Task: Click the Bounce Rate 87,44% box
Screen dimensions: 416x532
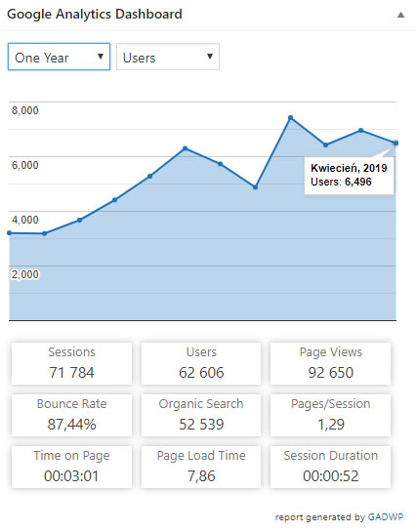Action: 71,415
